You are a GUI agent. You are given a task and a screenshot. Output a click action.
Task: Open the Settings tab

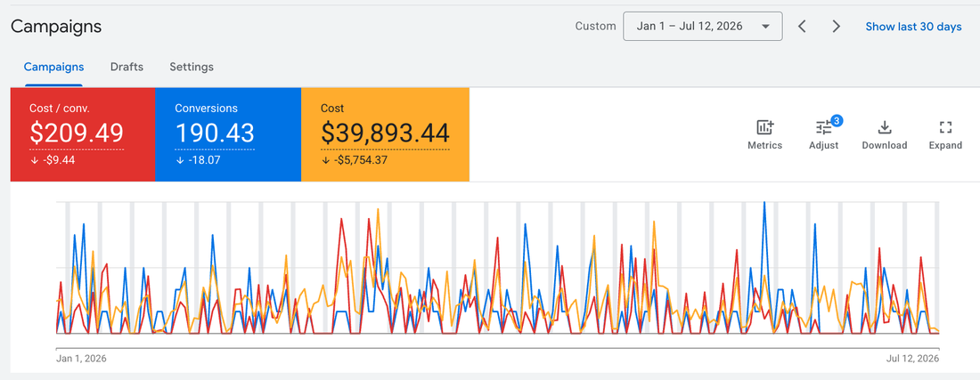(x=192, y=67)
